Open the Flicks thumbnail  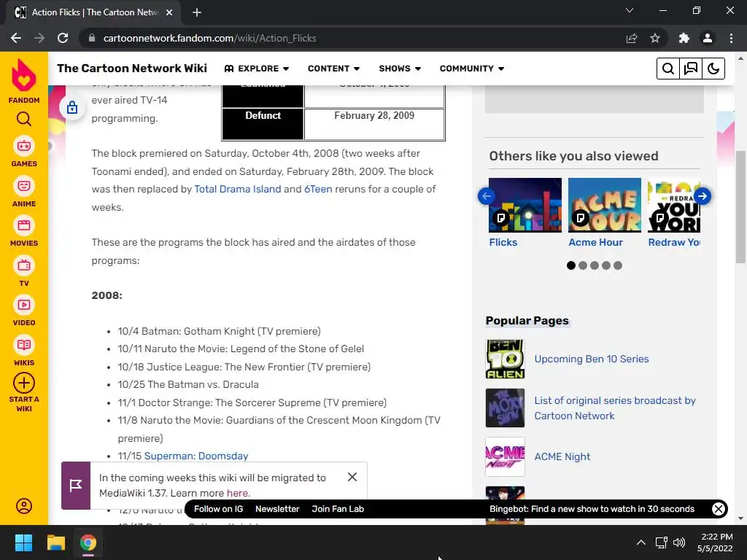pos(525,205)
